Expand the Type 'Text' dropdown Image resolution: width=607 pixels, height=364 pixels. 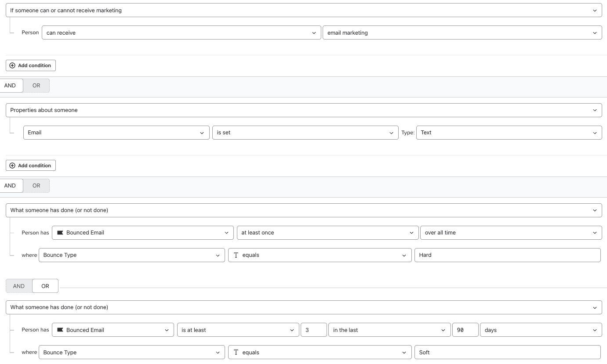click(509, 133)
